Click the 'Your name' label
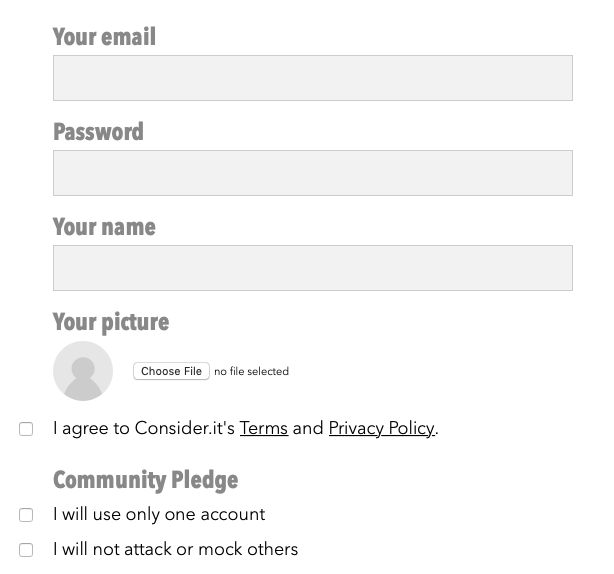614x574 pixels. pos(104,227)
